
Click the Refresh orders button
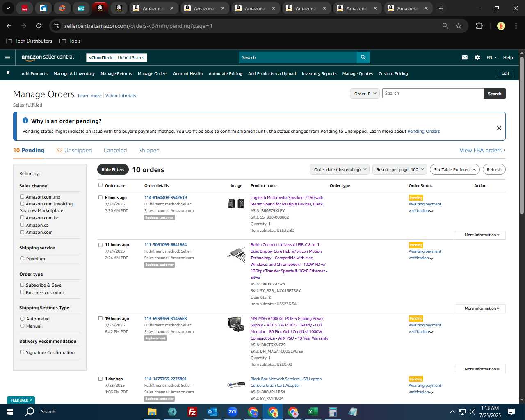coord(494,169)
